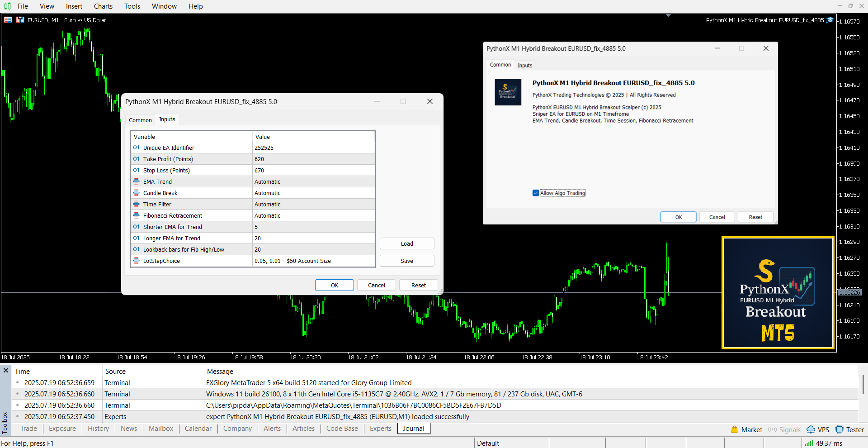
Task: Click Reset in the Inputs dialog
Action: 419,285
